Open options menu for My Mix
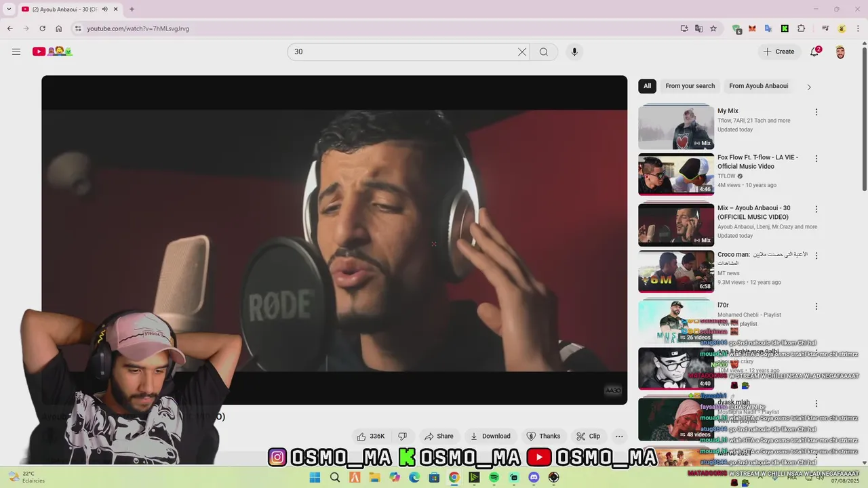Viewport: 868px width, 488px height. 816,112
